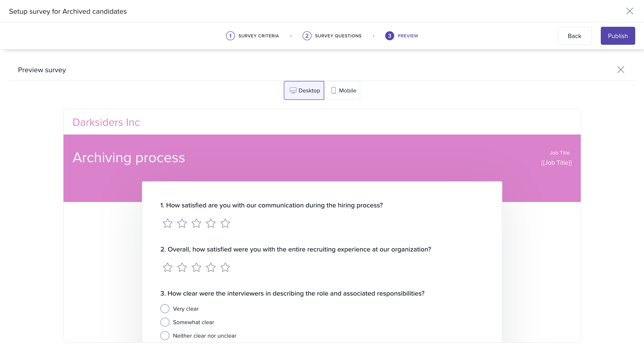This screenshot has width=644, height=350.
Task: Go Back to previous step
Action: point(574,36)
